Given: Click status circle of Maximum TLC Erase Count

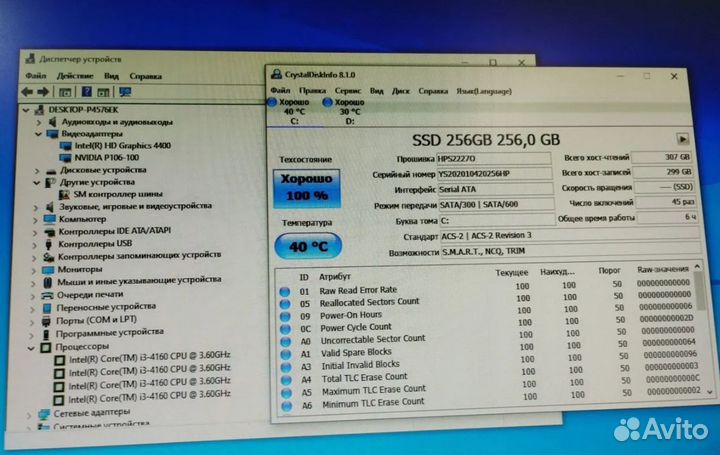Looking at the screenshot, I should click(x=287, y=393).
